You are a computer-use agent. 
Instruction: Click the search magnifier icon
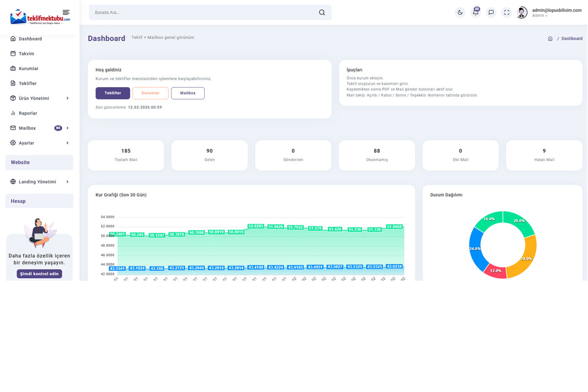point(322,13)
